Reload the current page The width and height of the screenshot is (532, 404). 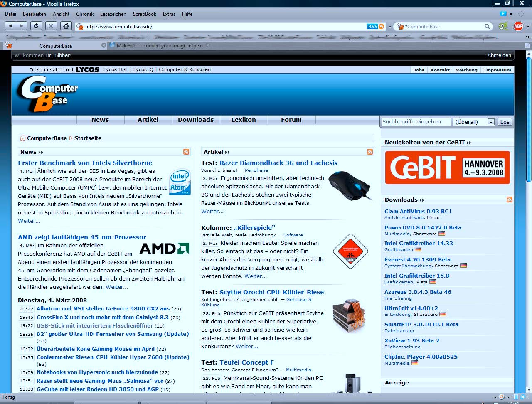pyautogui.click(x=36, y=26)
